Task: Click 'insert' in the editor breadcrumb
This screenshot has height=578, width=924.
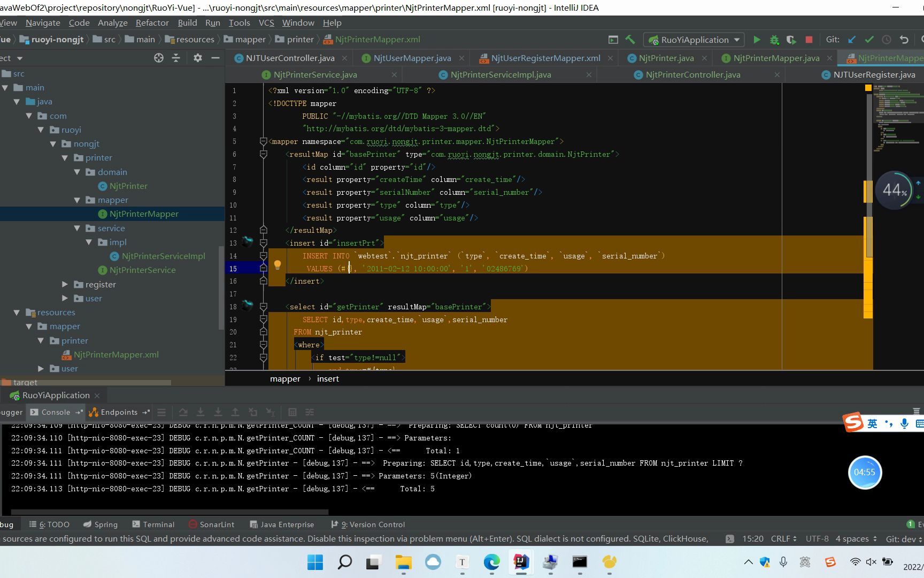Action: point(328,378)
